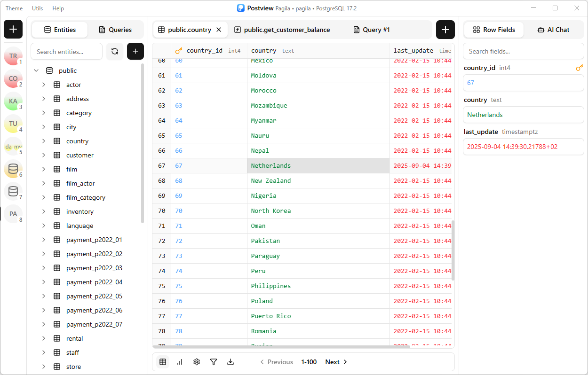Click the Search fields input
Image resolution: width=588 pixels, height=375 pixels.
523,51
